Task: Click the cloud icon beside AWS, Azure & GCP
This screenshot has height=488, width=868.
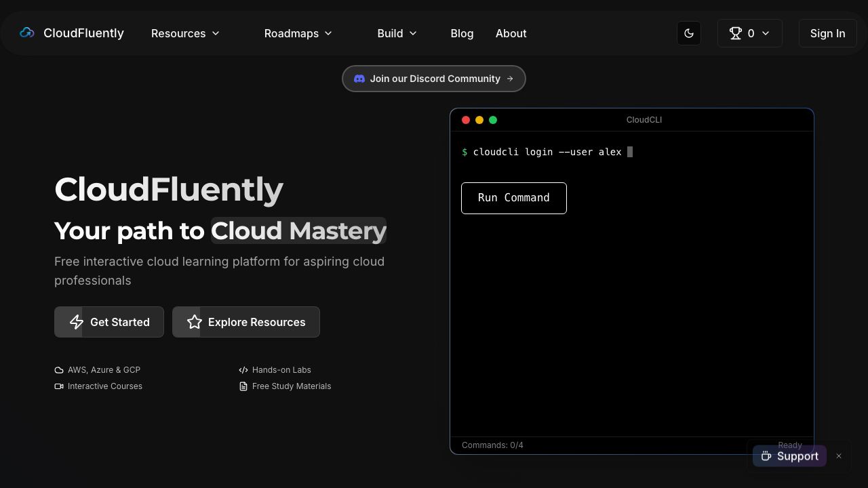Action: [59, 370]
